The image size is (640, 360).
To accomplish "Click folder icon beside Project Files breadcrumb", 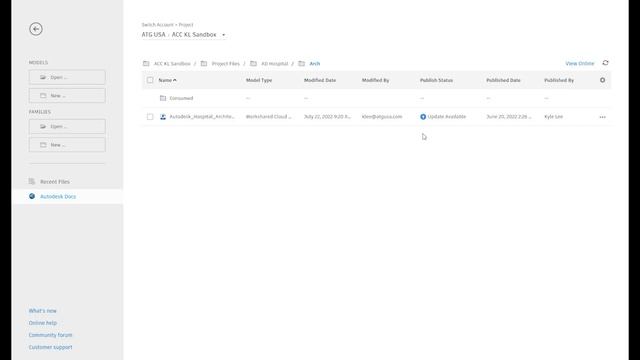I will 204,63.
